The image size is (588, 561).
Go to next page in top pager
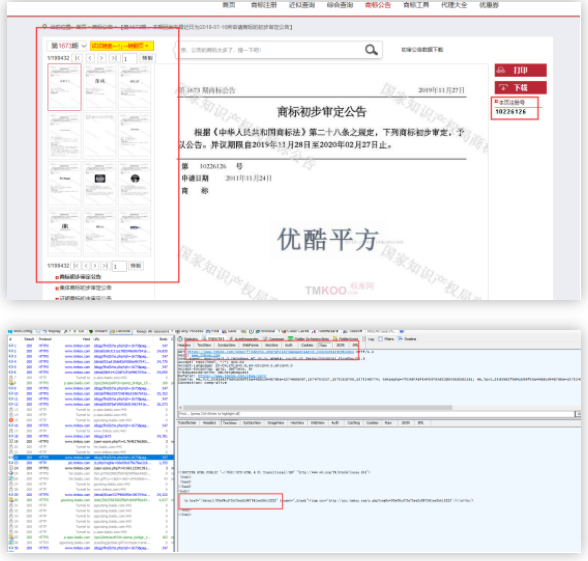(x=102, y=58)
